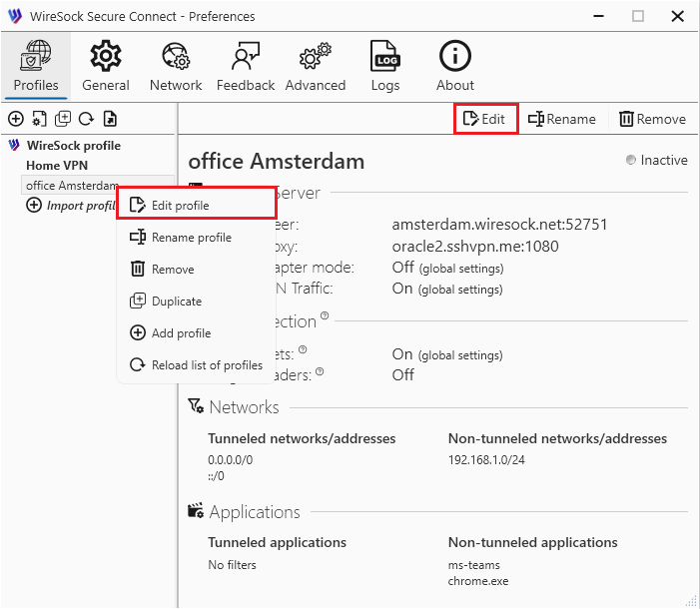700x609 pixels.
Task: Click the office Amsterdam profile heading
Action: (x=277, y=161)
